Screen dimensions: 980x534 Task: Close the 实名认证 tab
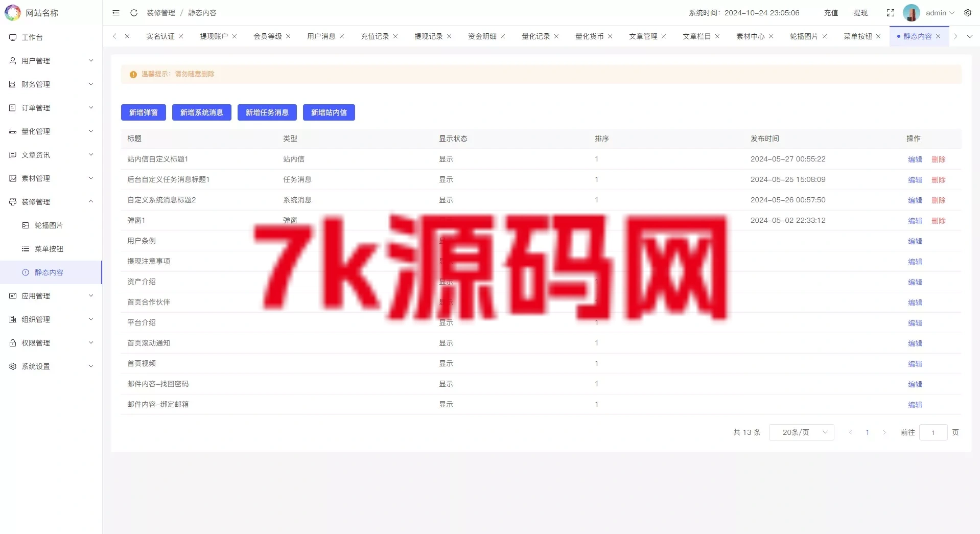tap(181, 36)
